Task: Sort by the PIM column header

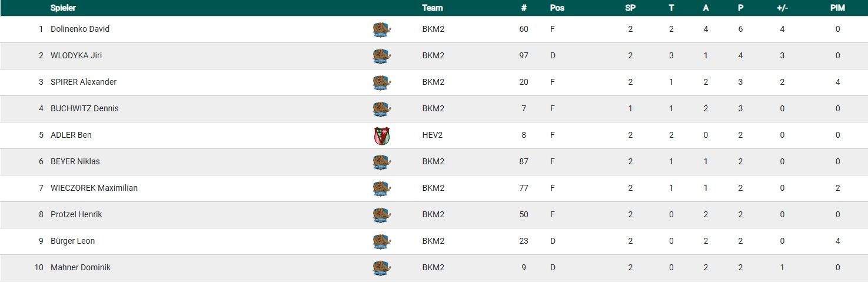Action: pos(837,8)
